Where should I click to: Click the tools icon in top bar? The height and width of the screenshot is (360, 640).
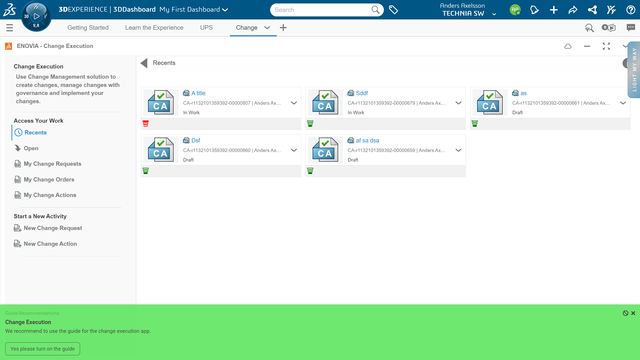(611, 10)
